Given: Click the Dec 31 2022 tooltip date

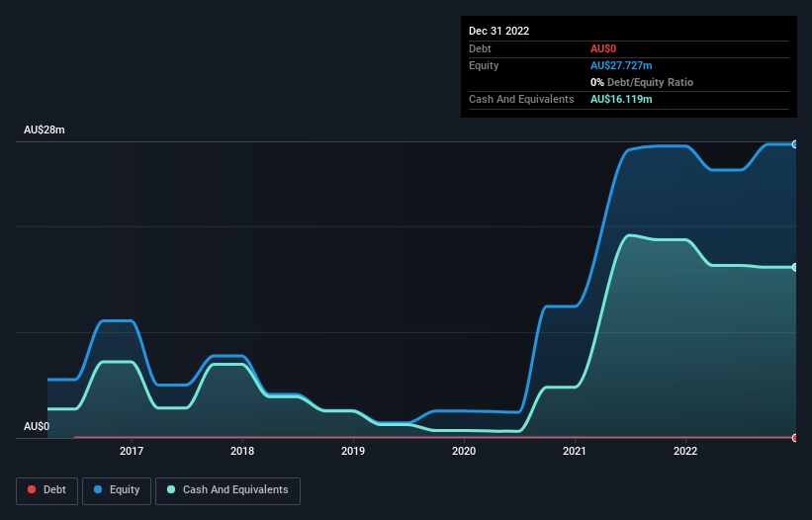Looking at the screenshot, I should [498, 31].
